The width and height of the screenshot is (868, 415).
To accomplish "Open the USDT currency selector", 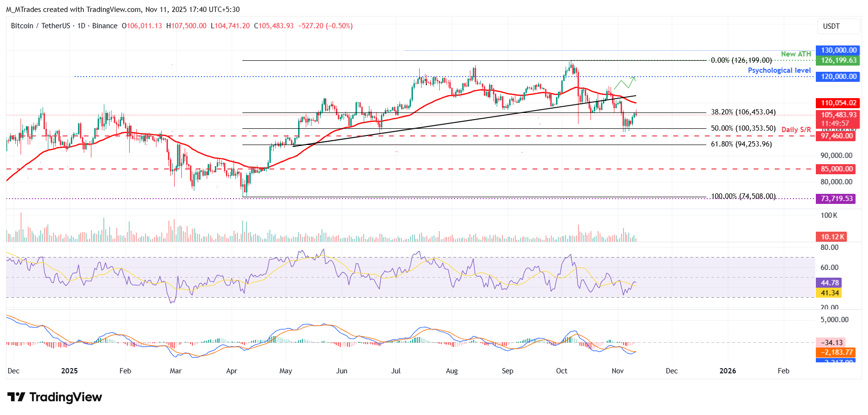I will [831, 26].
